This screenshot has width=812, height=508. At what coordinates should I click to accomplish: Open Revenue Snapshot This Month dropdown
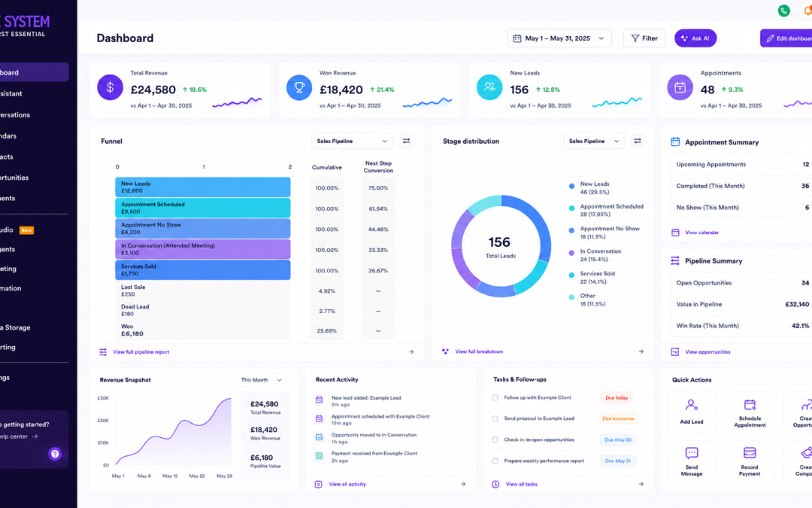(261, 380)
